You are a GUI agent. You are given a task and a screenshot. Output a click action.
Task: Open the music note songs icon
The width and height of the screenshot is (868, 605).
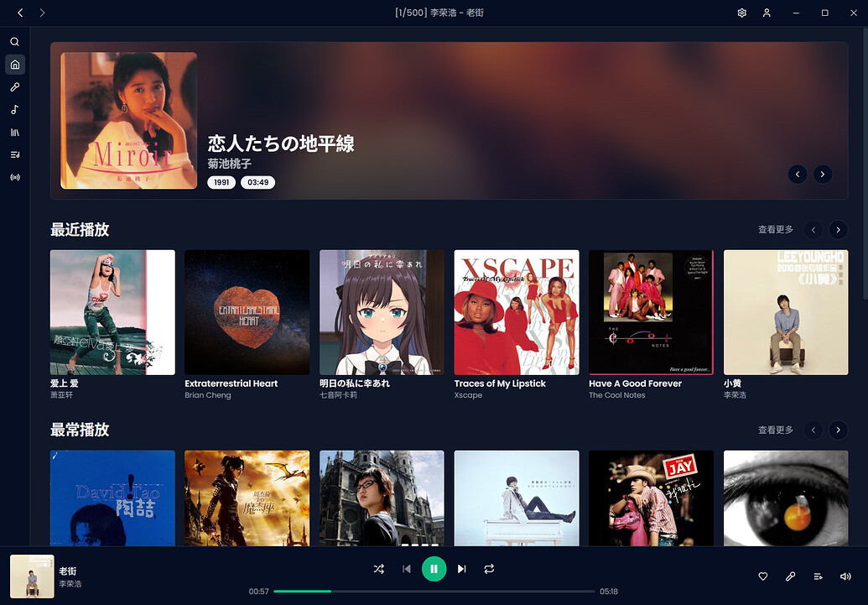(15, 110)
